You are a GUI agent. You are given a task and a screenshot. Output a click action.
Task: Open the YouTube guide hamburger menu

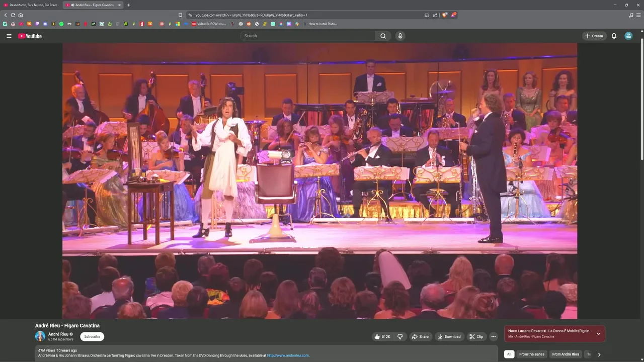[9, 36]
